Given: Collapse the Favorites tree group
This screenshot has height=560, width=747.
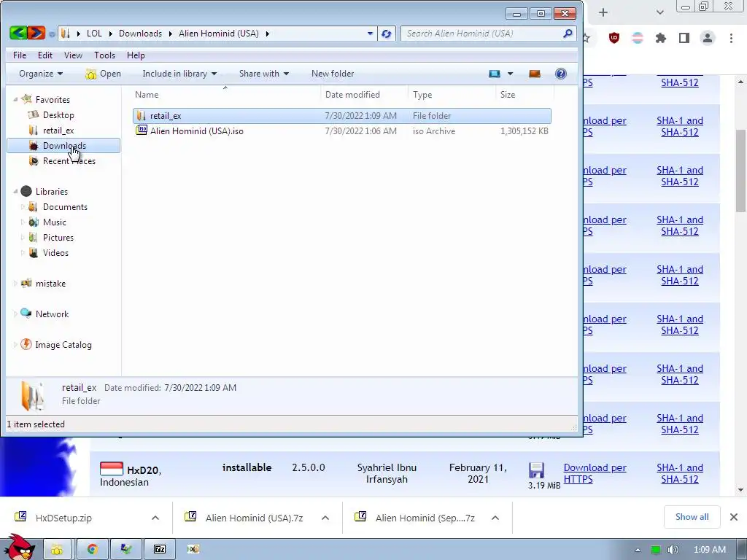Looking at the screenshot, I should [15, 99].
